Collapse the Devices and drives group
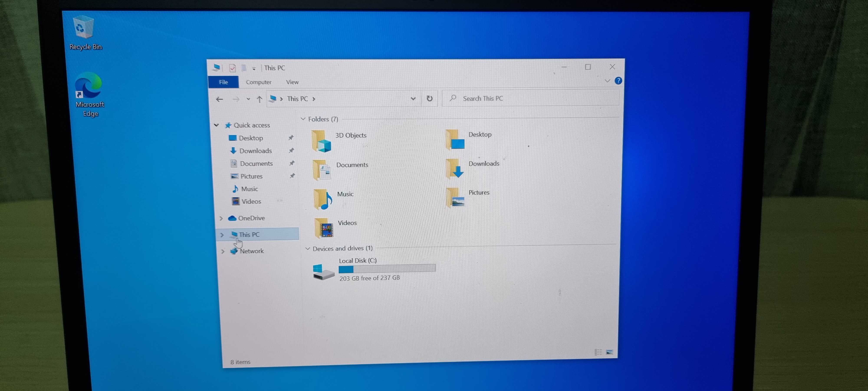Image resolution: width=868 pixels, height=391 pixels. coord(307,249)
